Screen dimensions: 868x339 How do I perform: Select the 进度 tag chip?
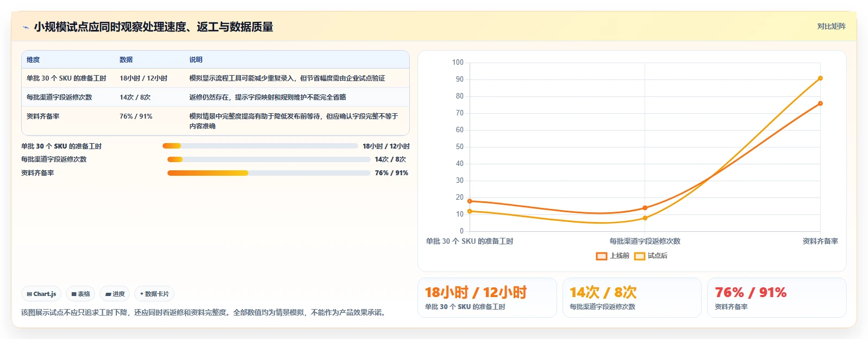tap(115, 294)
